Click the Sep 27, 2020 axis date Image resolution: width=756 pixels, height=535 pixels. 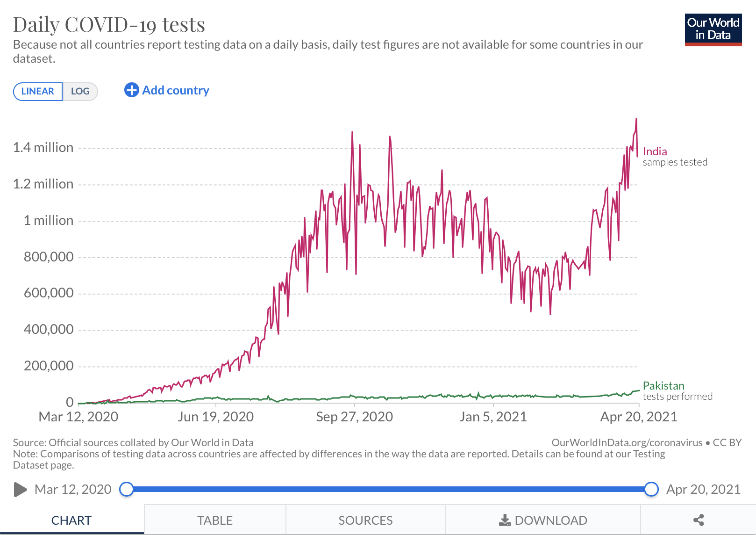(355, 417)
